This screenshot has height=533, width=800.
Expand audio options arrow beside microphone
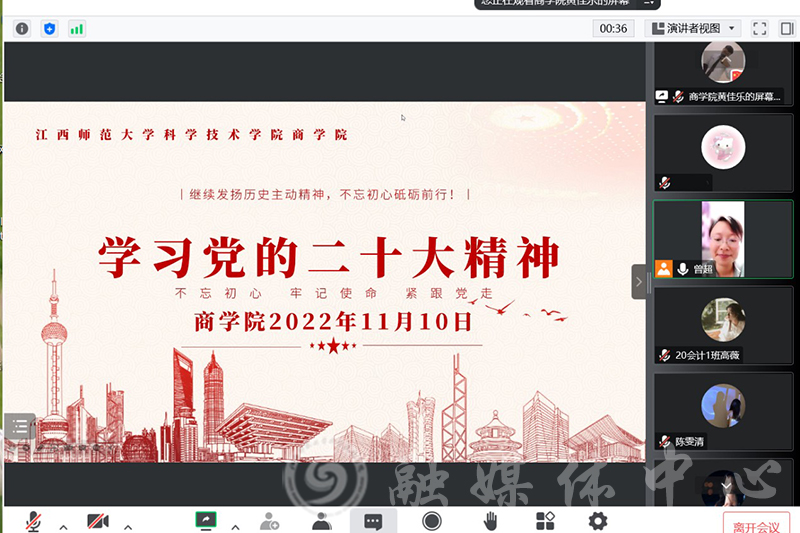click(63, 527)
